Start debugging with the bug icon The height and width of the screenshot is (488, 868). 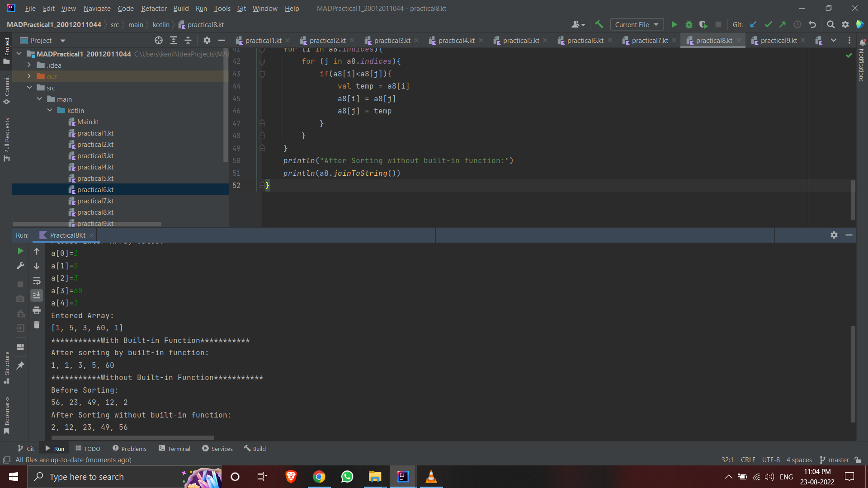pyautogui.click(x=689, y=24)
